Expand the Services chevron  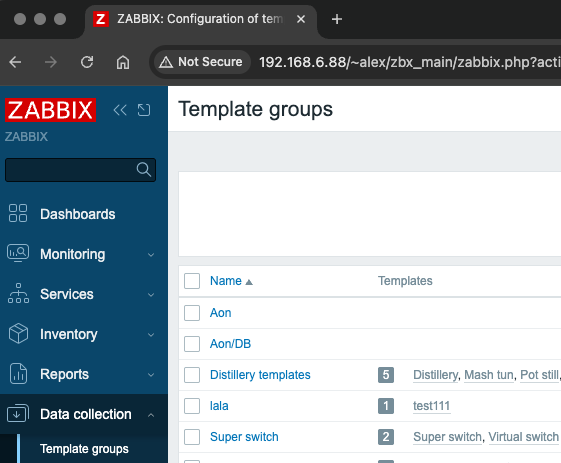pos(151,295)
